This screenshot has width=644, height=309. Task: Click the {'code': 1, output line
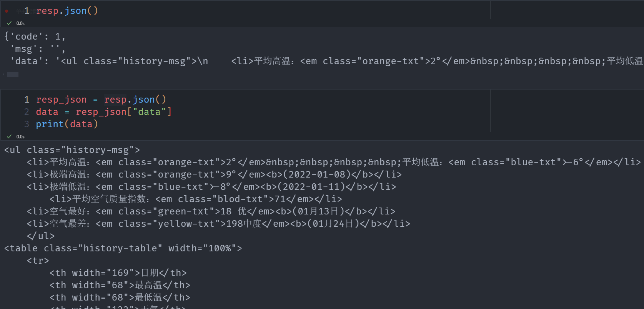[x=35, y=37]
